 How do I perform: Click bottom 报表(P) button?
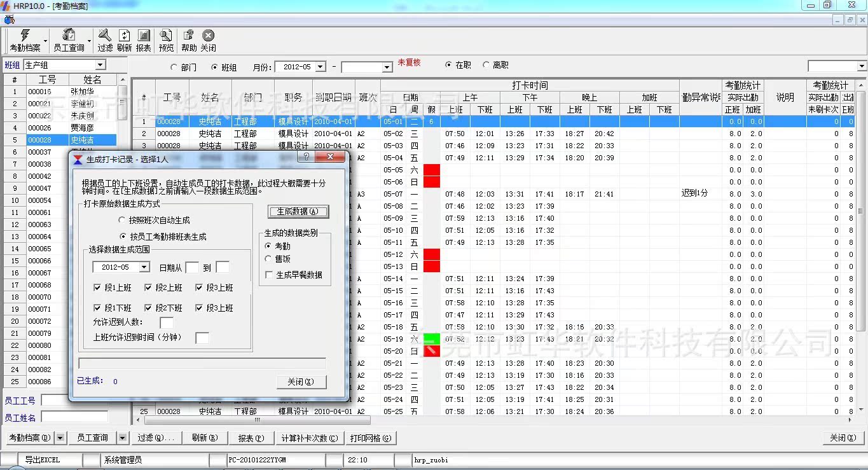pos(250,438)
